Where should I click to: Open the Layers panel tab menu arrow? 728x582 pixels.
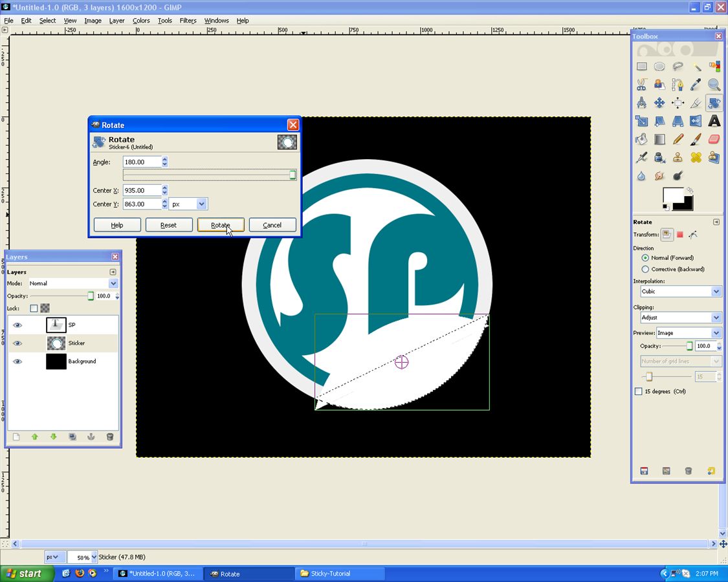coord(113,272)
